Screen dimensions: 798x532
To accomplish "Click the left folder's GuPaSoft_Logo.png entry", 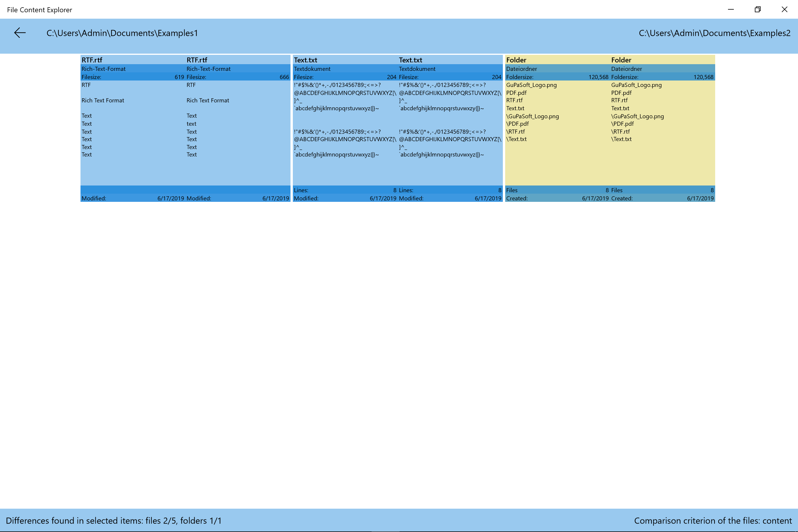I will (x=531, y=85).
